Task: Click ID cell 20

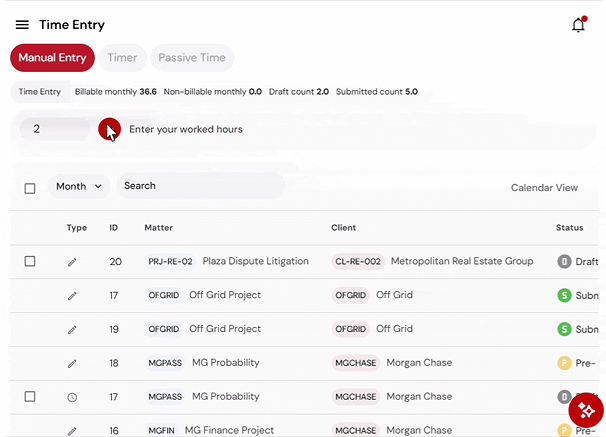Action: pyautogui.click(x=116, y=262)
